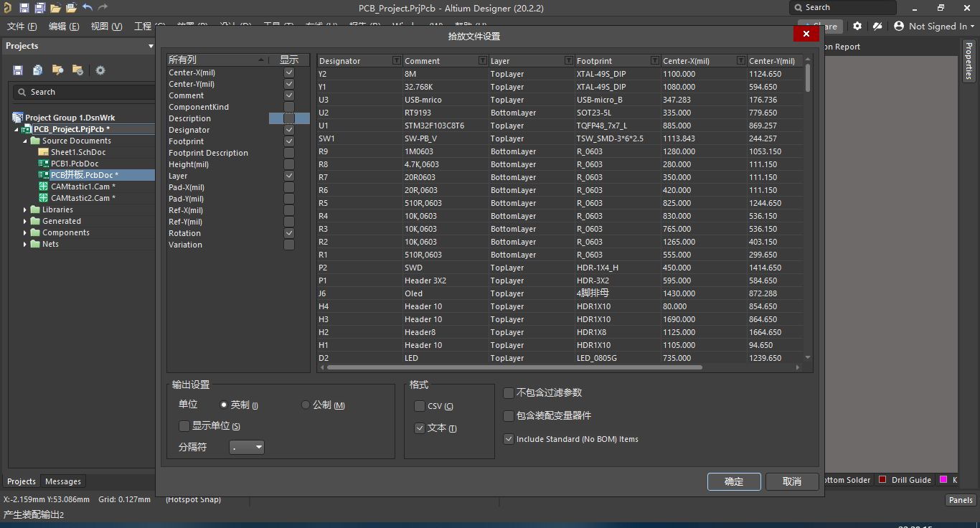980x528 pixels.
Task: Click the folder options icon in Projects panel
Action: click(77, 70)
